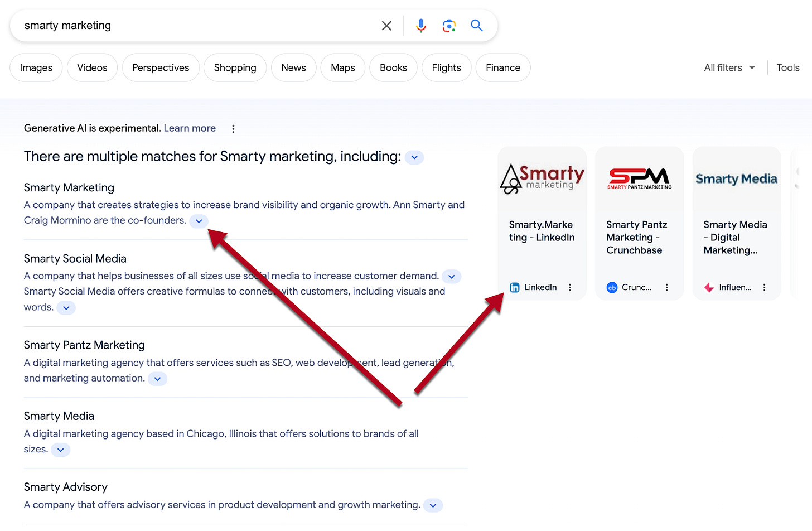
Task: Expand chevron after co-founders sentence
Action: coord(199,221)
